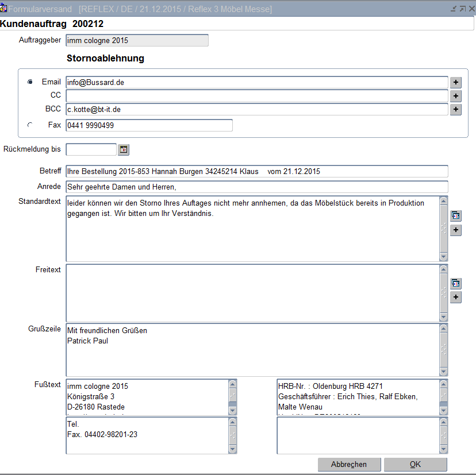476x475 pixels.
Task: Click the Fax number field
Action: point(149,125)
